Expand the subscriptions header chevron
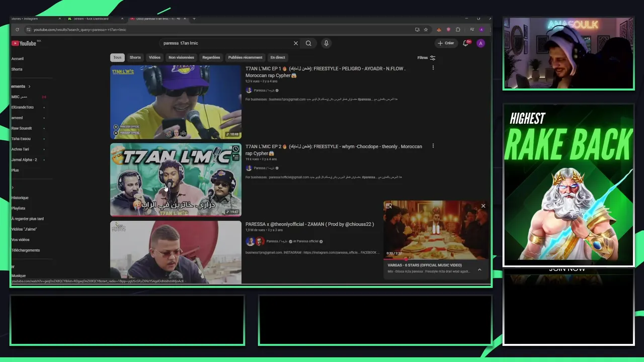644x362 pixels. [29, 86]
